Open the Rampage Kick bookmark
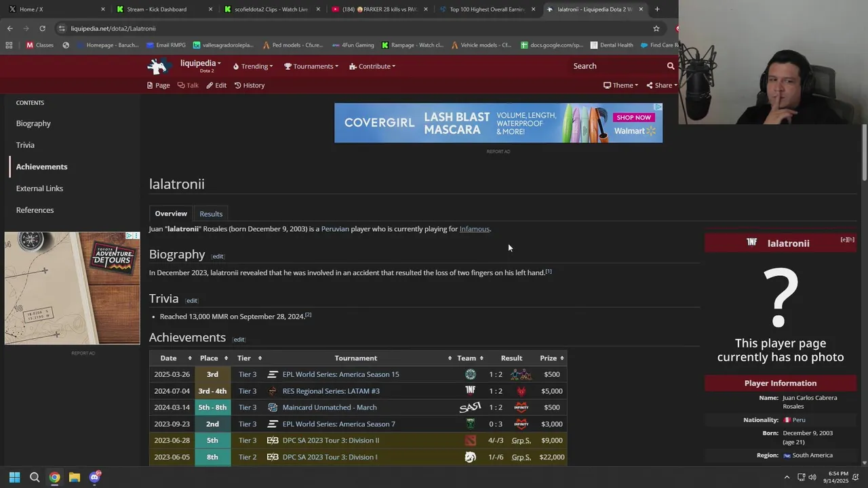The height and width of the screenshot is (488, 868). (412, 45)
